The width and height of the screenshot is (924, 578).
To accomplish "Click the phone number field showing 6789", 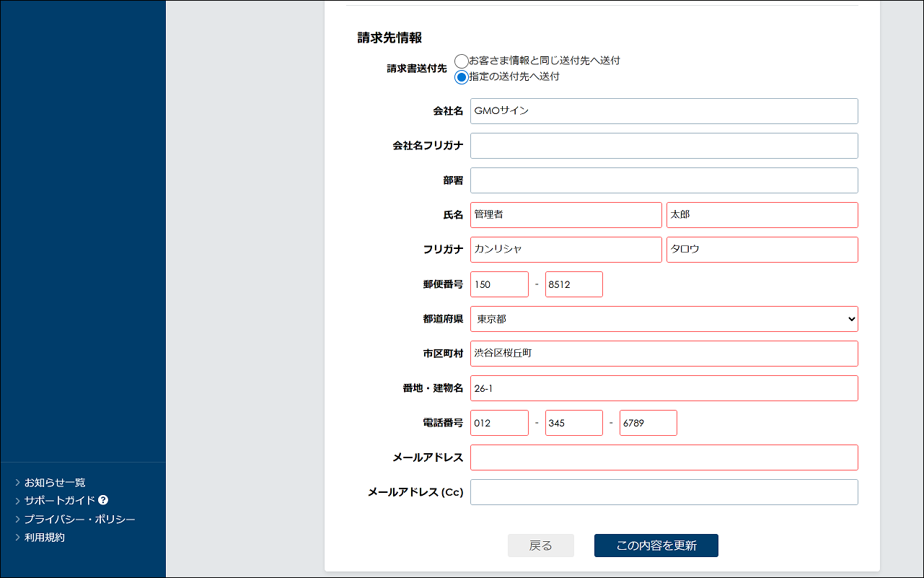I will point(648,423).
